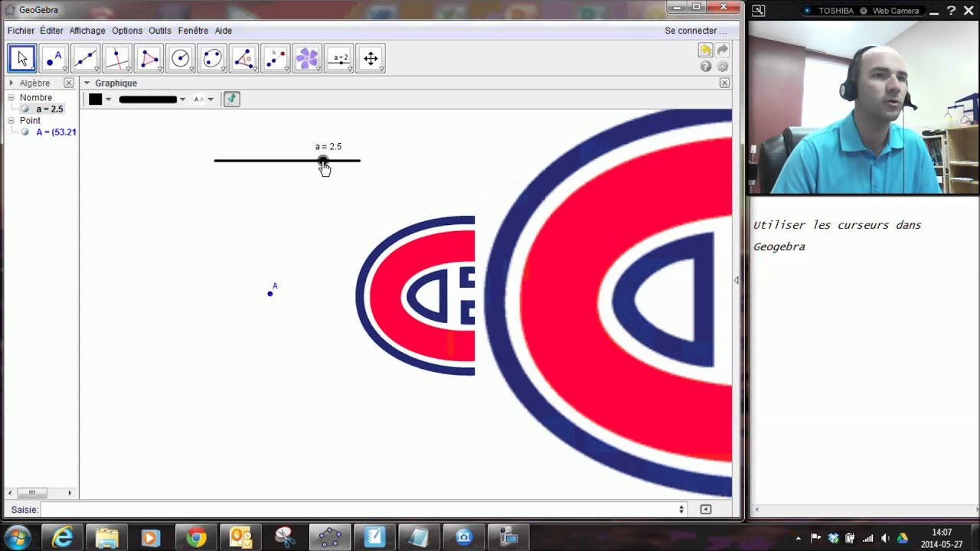Open the input help icon beside Saisie
This screenshot has height=551, width=980.
coord(706,509)
